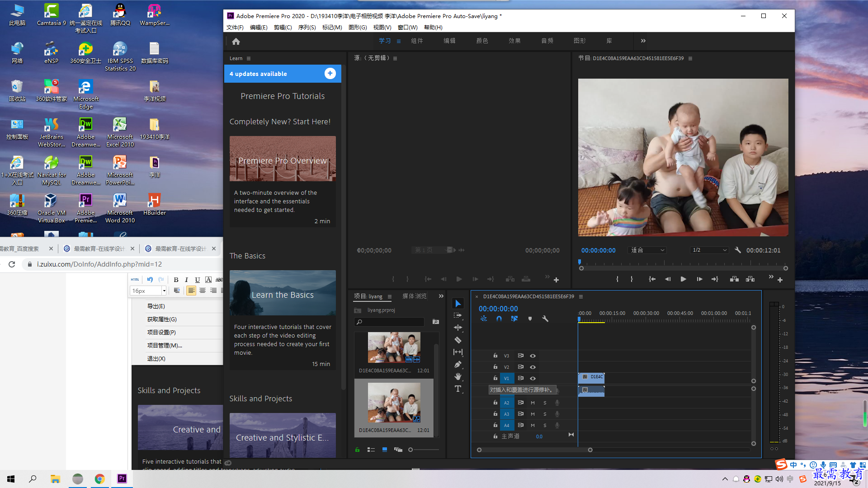Viewport: 868px width, 488px height.
Task: Switch to the 效果 workspace tab
Action: [x=514, y=41]
